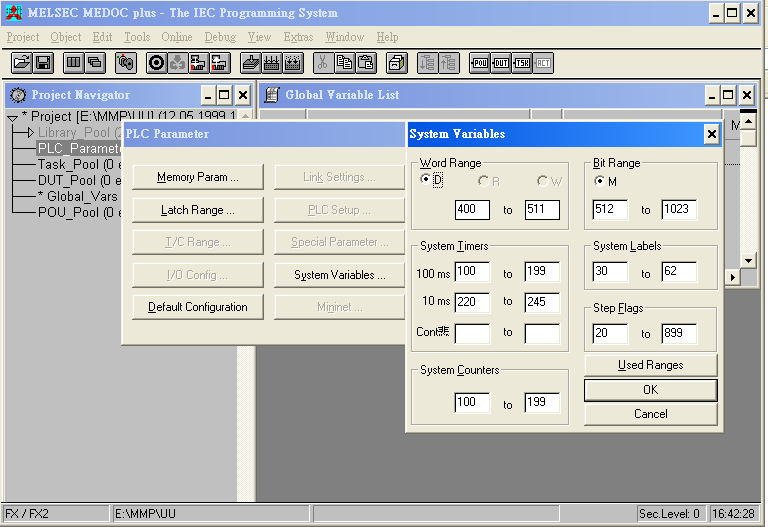Expand the Library_Pool tree node
The width and height of the screenshot is (768, 527).
tap(30, 133)
